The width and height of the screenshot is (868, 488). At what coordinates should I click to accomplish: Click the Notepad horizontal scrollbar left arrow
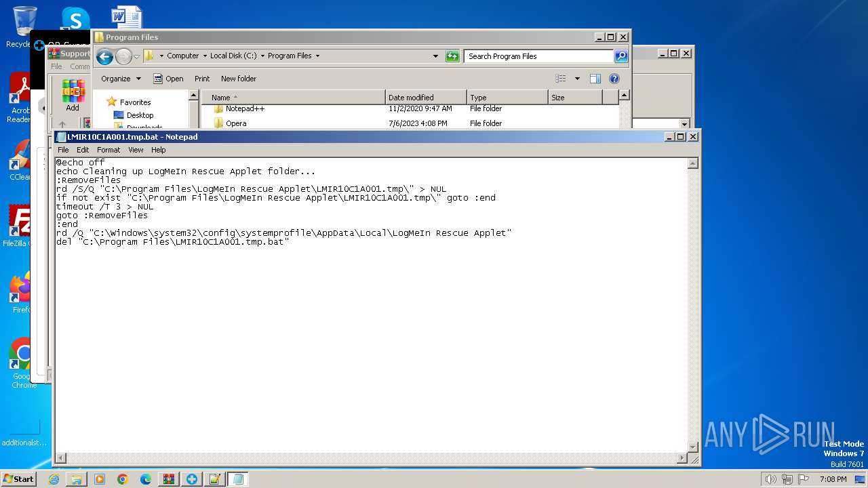click(x=61, y=459)
